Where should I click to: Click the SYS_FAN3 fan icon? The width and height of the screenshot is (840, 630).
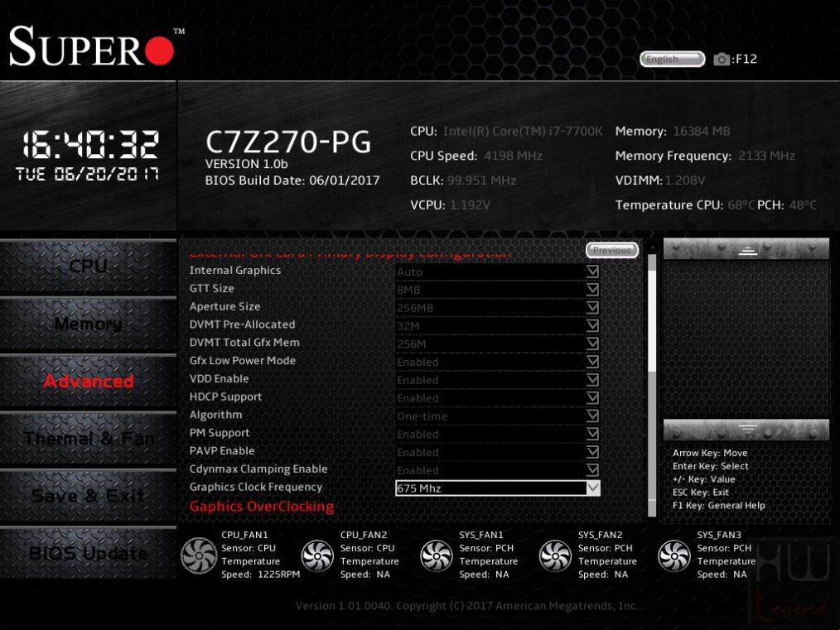[674, 555]
